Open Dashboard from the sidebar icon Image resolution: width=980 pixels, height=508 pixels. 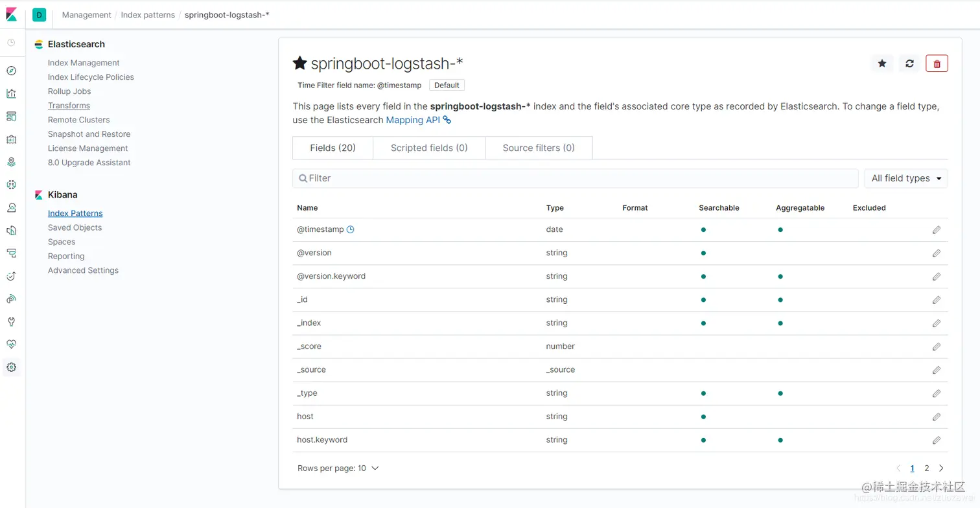(x=11, y=116)
